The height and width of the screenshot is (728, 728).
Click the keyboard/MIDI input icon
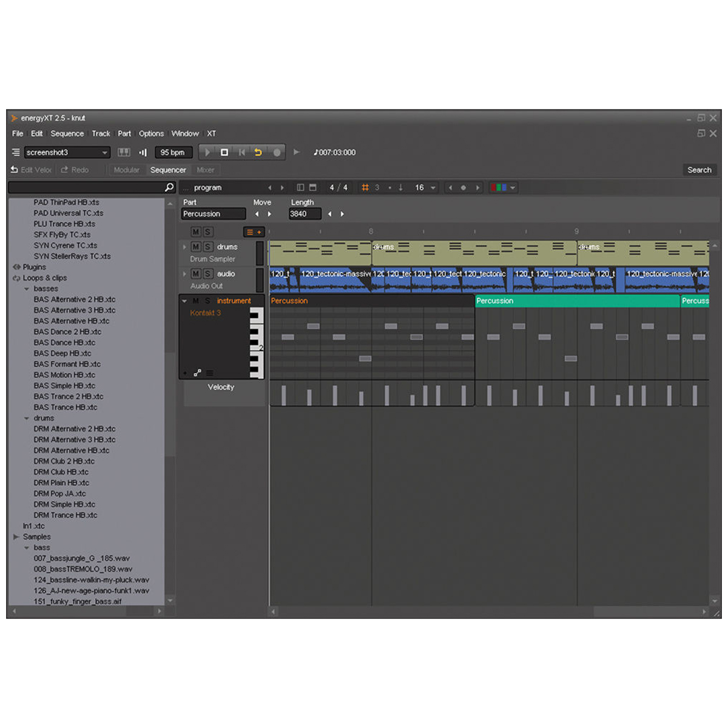tap(124, 152)
